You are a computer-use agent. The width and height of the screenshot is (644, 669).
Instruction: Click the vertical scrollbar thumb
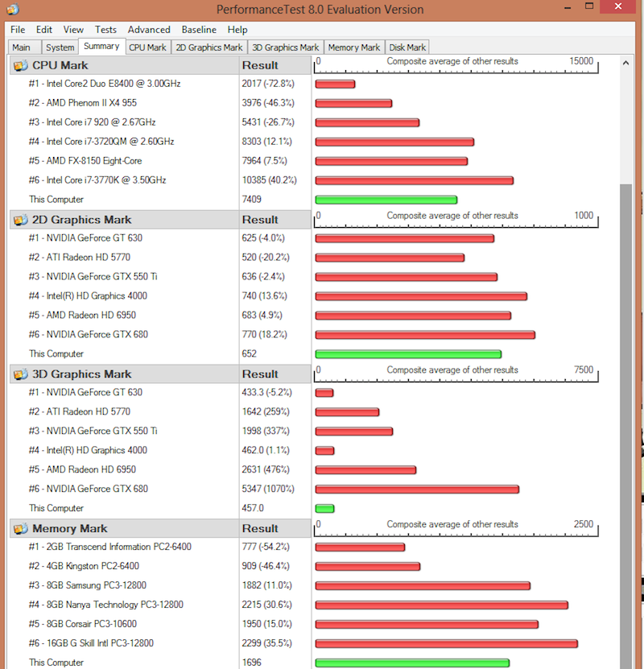[x=625, y=426]
